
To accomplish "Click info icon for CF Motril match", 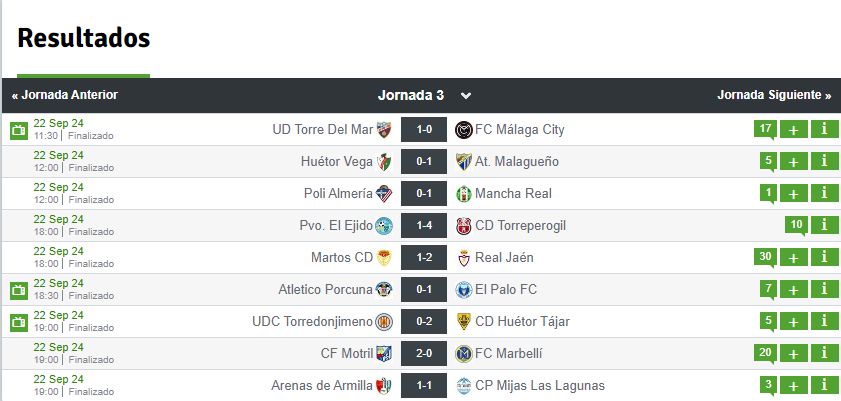I will pyautogui.click(x=825, y=353).
